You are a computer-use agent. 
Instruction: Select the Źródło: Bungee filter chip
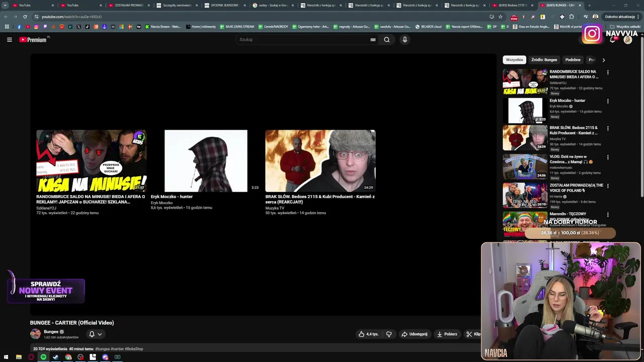544,60
